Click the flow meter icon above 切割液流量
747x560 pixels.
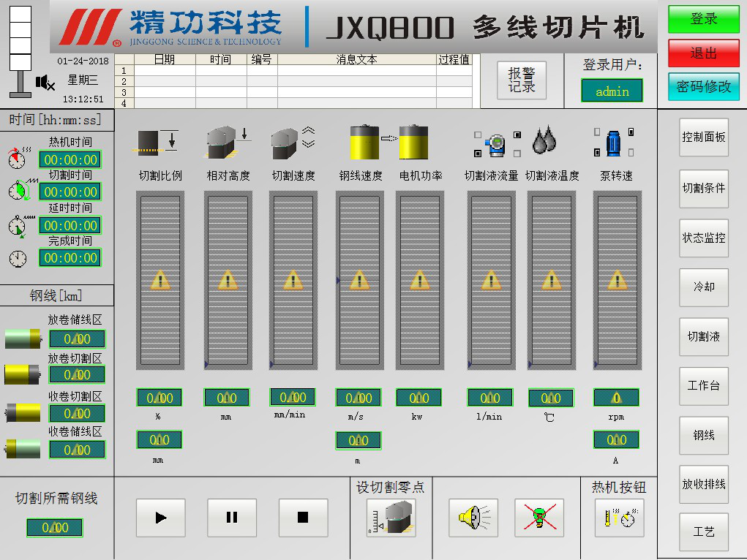coord(495,145)
